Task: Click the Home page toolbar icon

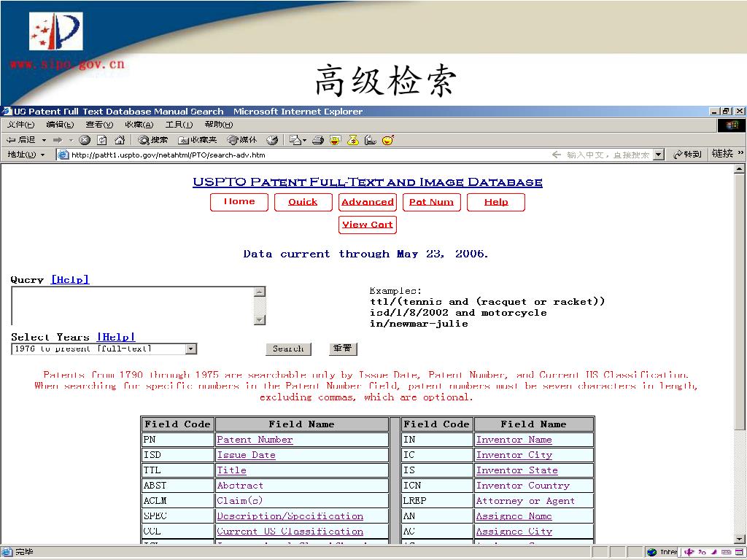Action: pos(120,140)
